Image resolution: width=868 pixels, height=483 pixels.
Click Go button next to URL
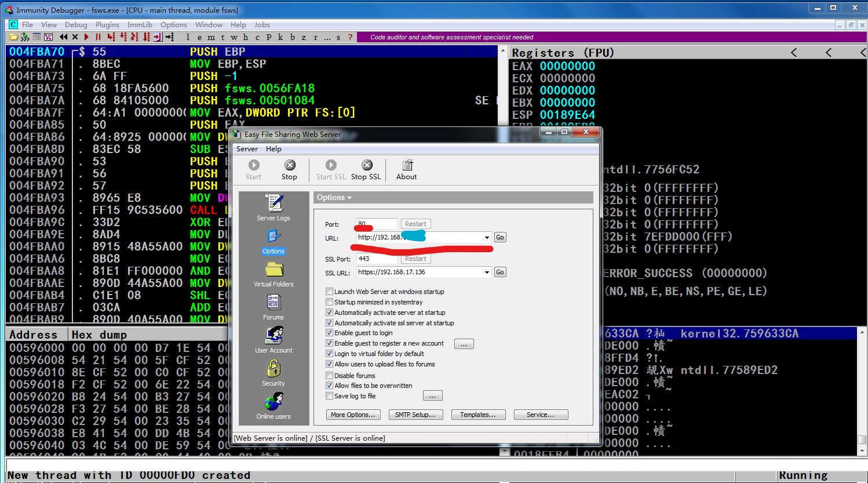click(x=500, y=238)
